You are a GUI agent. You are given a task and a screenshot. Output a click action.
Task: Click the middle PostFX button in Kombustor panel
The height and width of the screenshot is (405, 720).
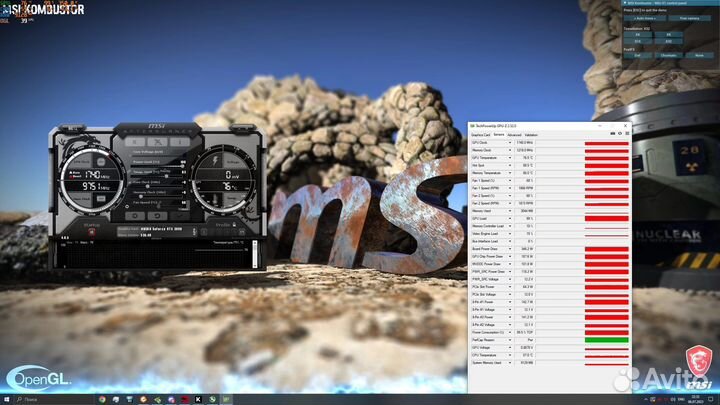669,55
